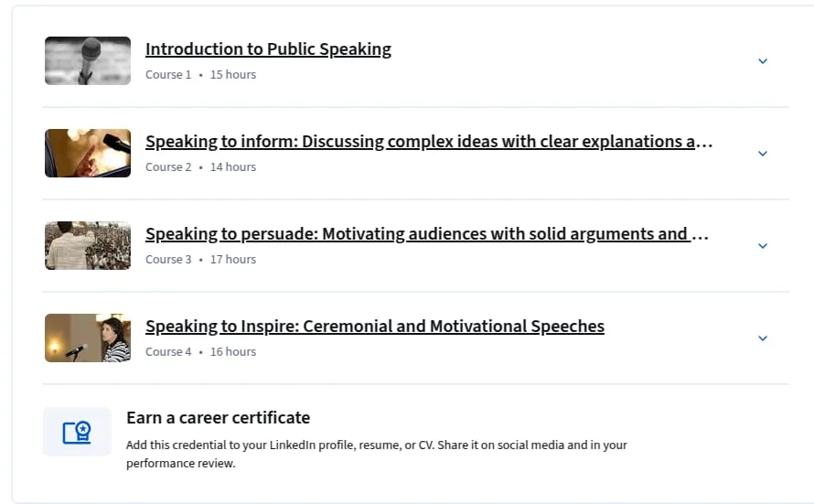Click the crowd speaker thumbnail for Course 3
Viewport: 814px width, 504px height.
click(88, 245)
